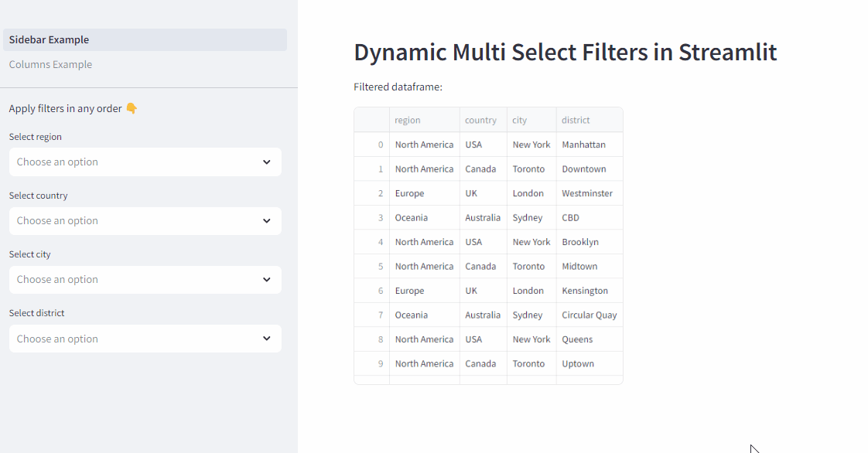Expand the Select district chevron arrow

pyautogui.click(x=267, y=339)
